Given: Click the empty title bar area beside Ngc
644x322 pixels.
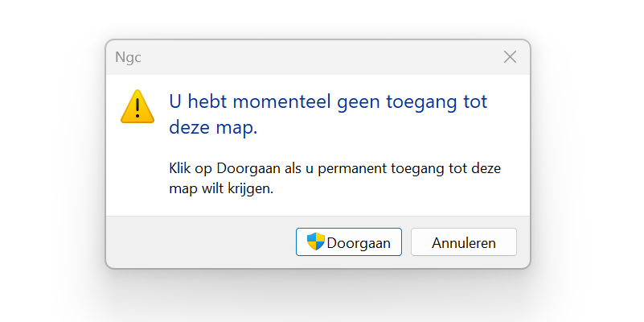Looking at the screenshot, I should 320,57.
